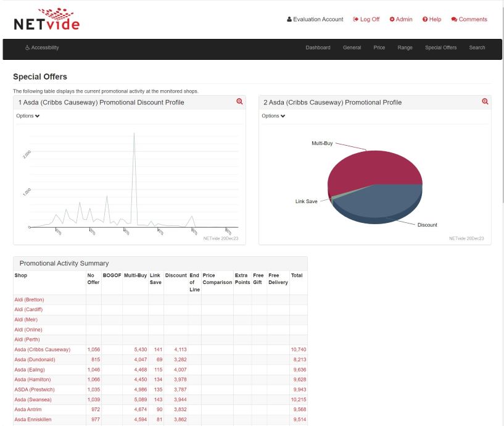Click Enniskillen total 9,514
This screenshot has width=504, height=426.
(300, 420)
